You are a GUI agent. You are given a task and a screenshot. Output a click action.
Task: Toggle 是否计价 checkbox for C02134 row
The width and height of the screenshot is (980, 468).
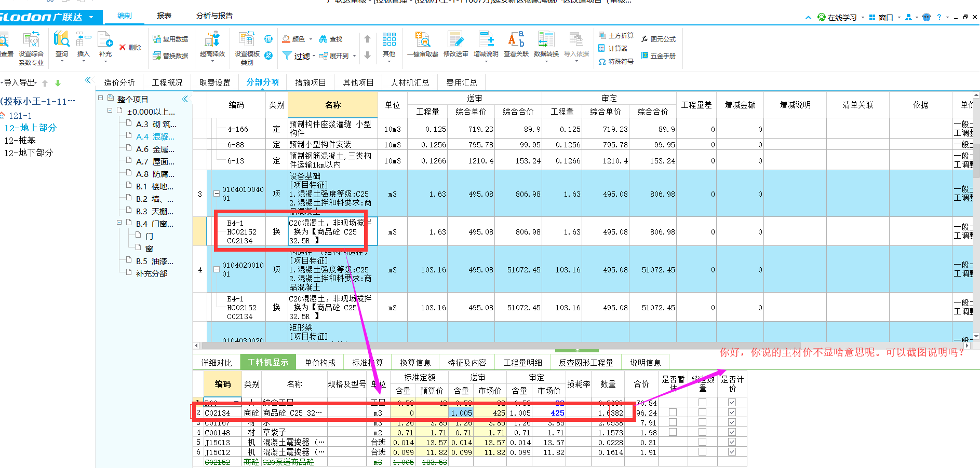tap(732, 412)
